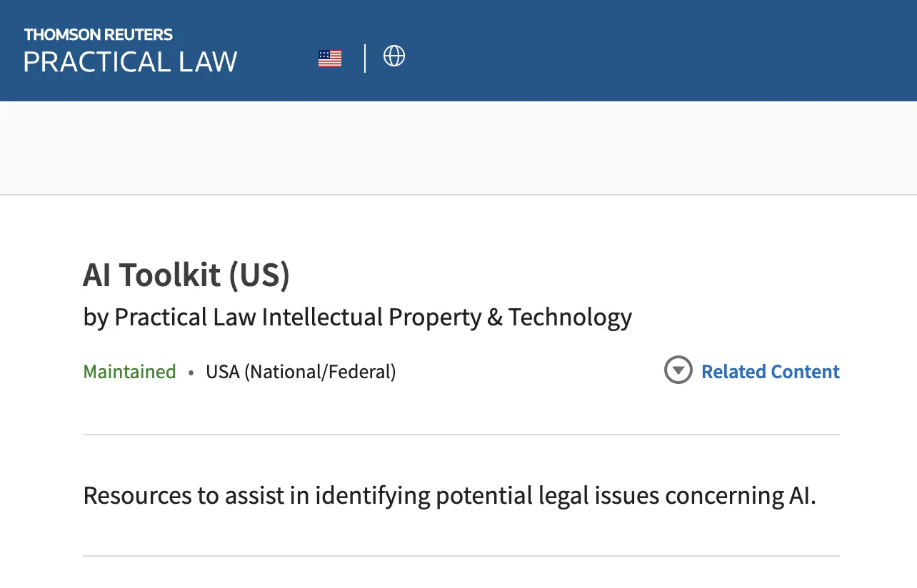Screen dimensions: 917x588
Task: Click the word 'by' before the author name
Action: tap(96, 317)
